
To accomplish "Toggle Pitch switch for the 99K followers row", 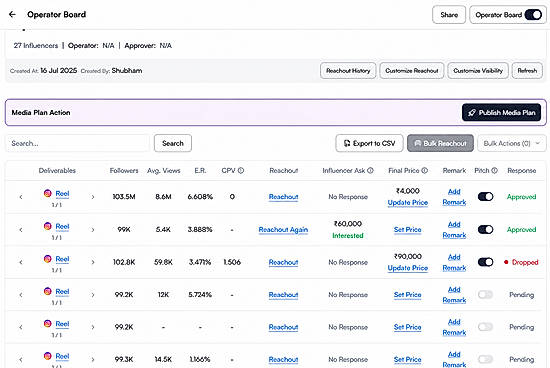I will coord(485,229).
